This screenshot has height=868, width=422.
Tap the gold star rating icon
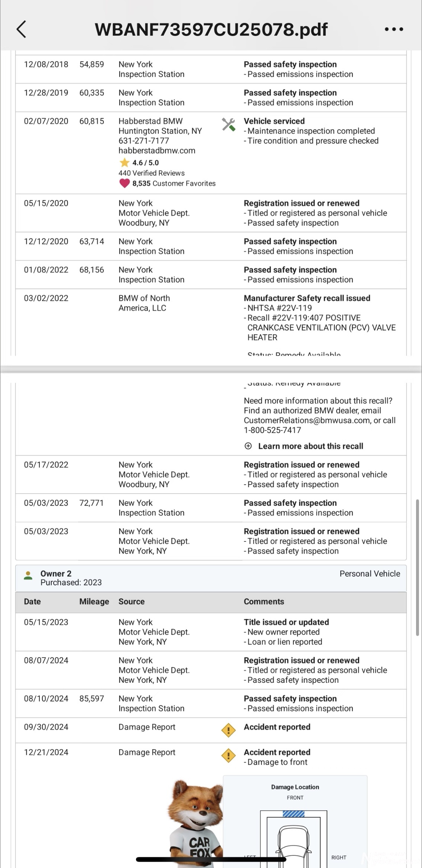(x=124, y=163)
